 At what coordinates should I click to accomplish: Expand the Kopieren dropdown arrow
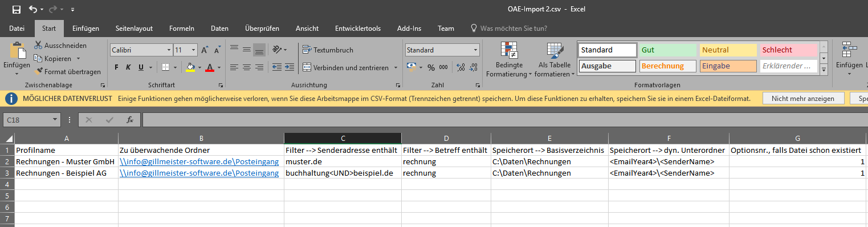[78, 58]
